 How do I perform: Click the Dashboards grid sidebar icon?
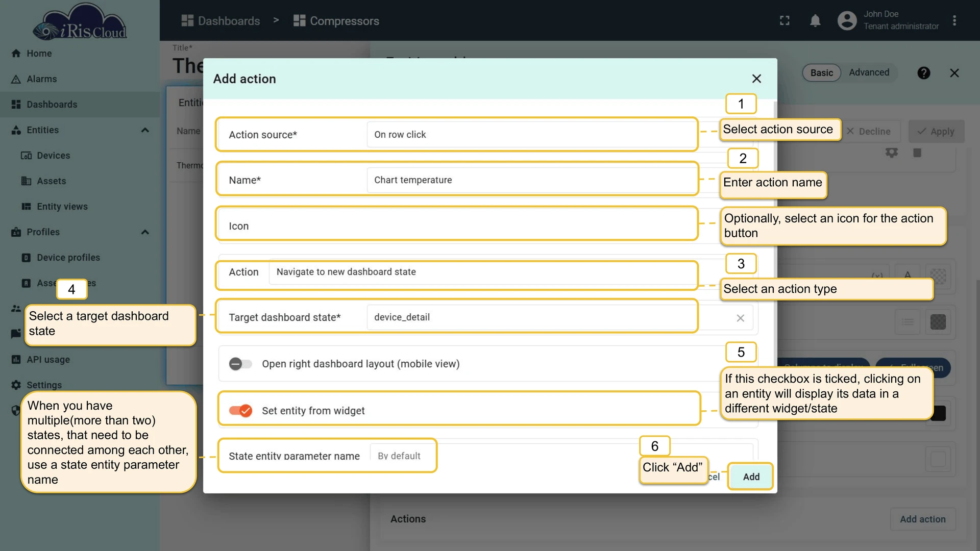click(x=16, y=104)
